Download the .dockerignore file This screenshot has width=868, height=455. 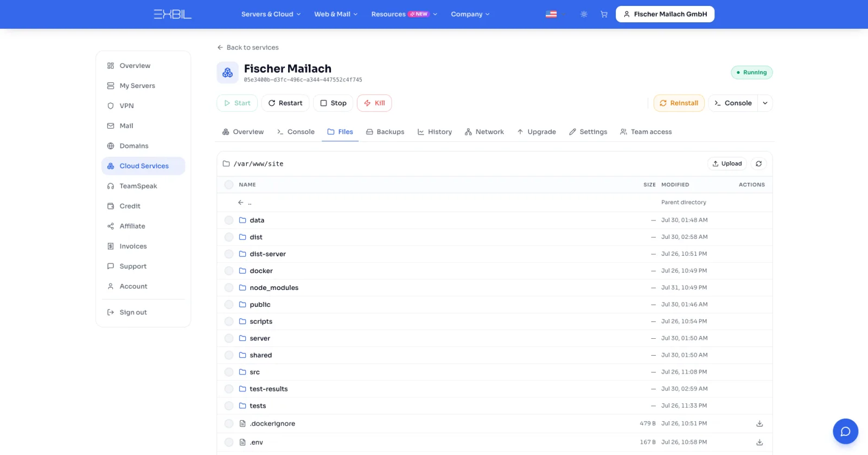tap(759, 424)
